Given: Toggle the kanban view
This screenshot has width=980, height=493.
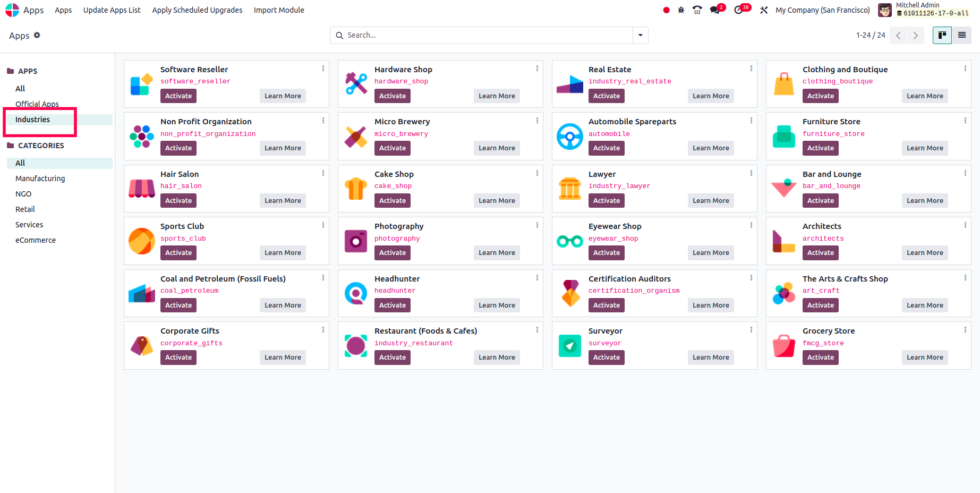Looking at the screenshot, I should coord(942,35).
